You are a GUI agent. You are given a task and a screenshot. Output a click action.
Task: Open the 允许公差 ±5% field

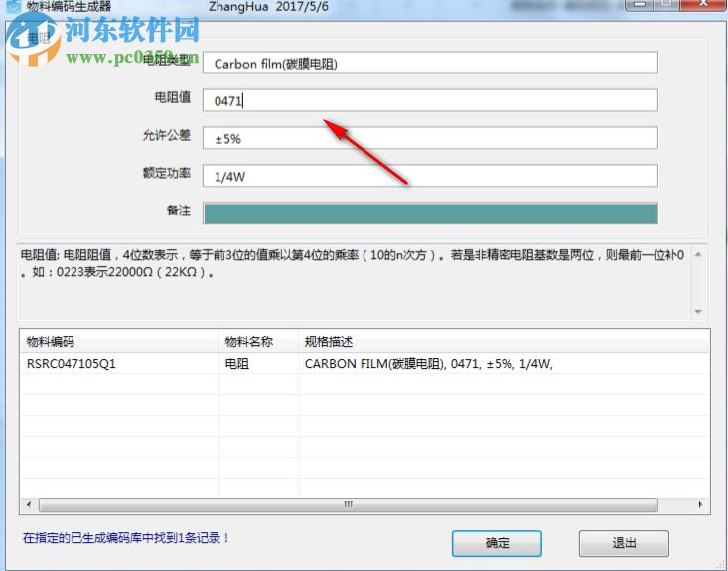pyautogui.click(x=430, y=138)
